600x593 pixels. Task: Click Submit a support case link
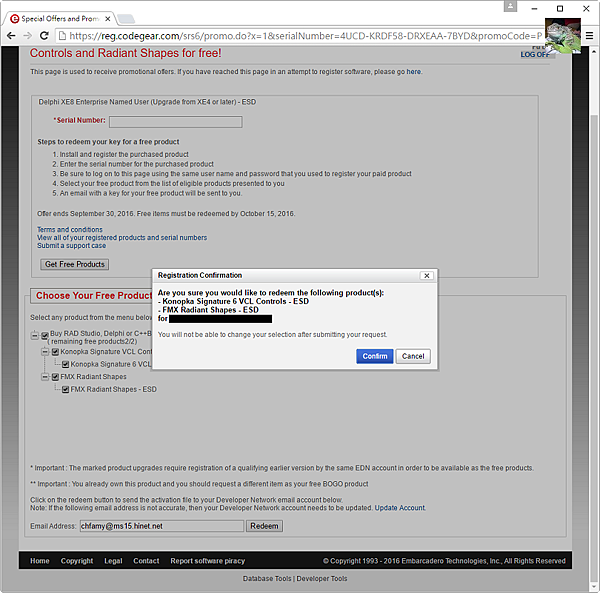pyautogui.click(x=72, y=246)
